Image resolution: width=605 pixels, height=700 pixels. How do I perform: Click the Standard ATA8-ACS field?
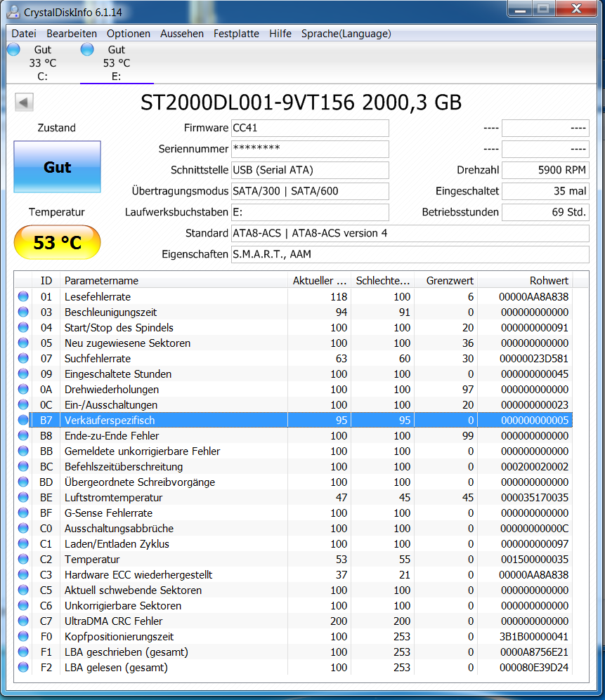410,234
